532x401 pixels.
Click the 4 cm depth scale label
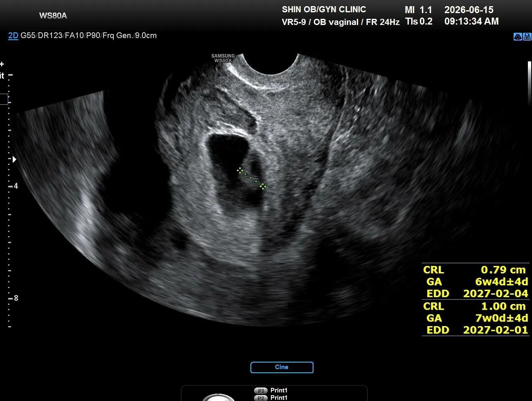click(x=16, y=186)
